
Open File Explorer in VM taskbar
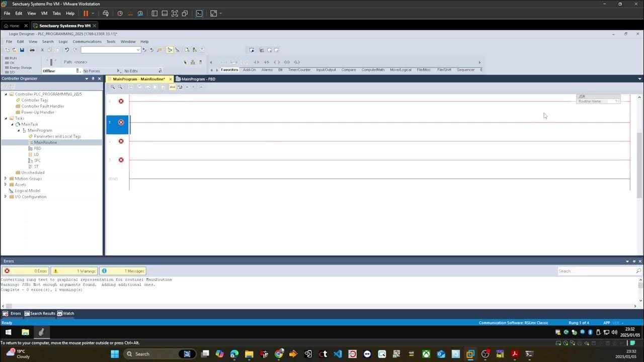[x=25, y=332]
